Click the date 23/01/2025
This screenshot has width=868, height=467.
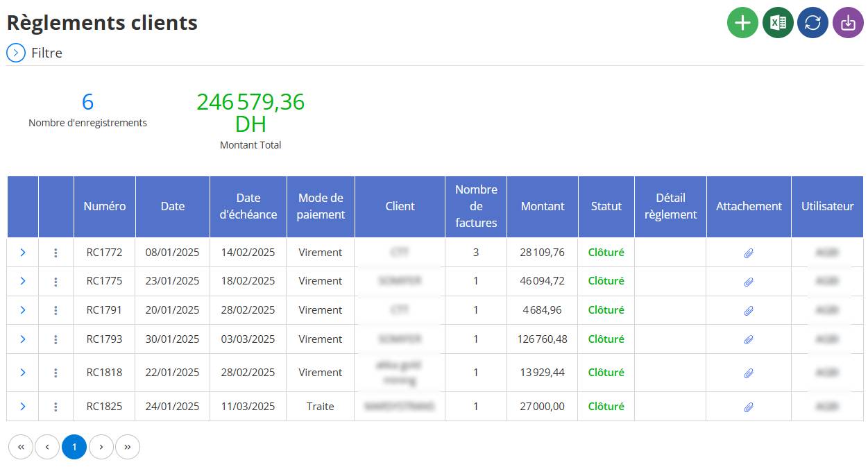[173, 281]
